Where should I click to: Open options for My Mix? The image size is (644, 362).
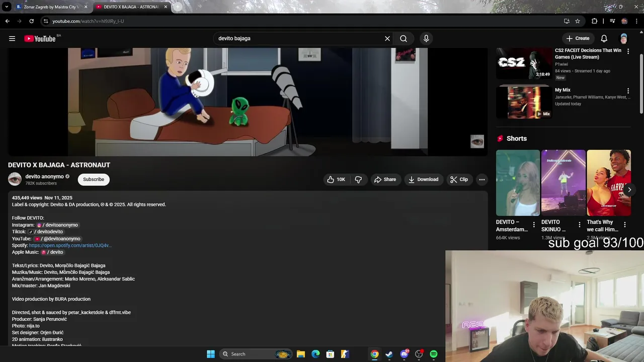[x=628, y=91]
